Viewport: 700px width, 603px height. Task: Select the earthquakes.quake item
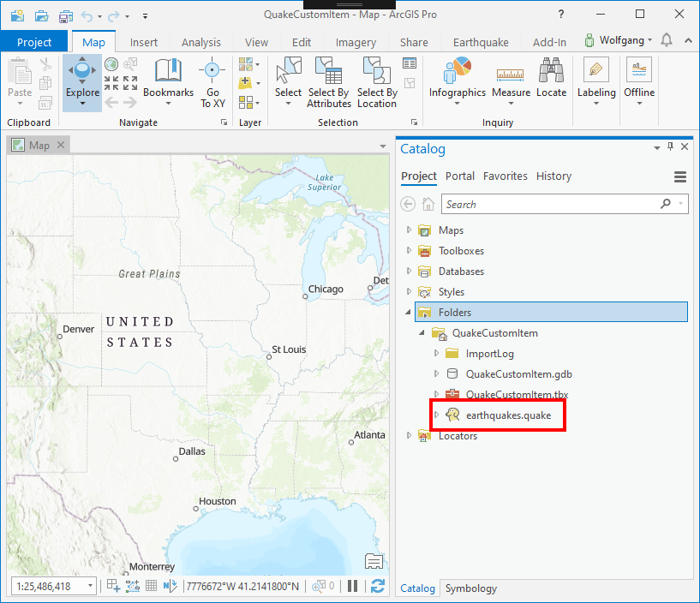[508, 415]
